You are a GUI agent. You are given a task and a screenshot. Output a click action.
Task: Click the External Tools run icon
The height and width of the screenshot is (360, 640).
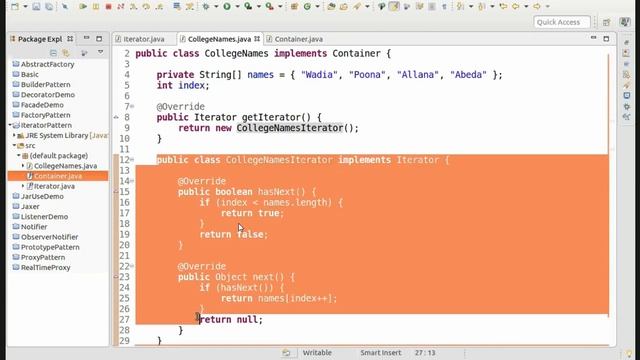tap(269, 6)
